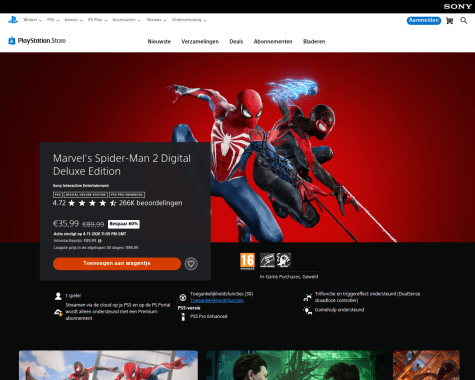Screen dimensions: 475x380
Task: Expand the Ondersteuning dropdown menu
Action: 189,20
